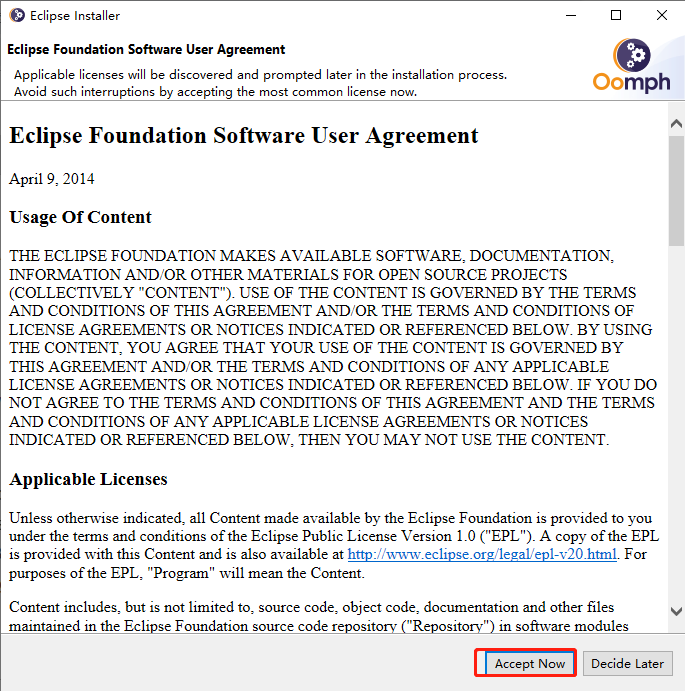The width and height of the screenshot is (685, 691).
Task: Click the 'Usage Of Content' heading
Action: point(80,217)
